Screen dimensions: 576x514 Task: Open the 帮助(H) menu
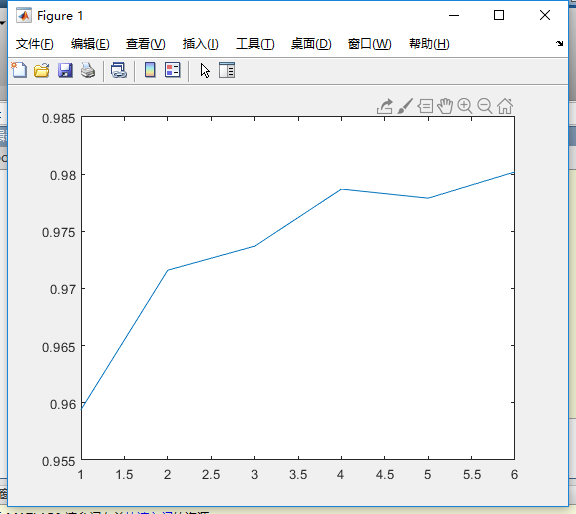click(429, 44)
